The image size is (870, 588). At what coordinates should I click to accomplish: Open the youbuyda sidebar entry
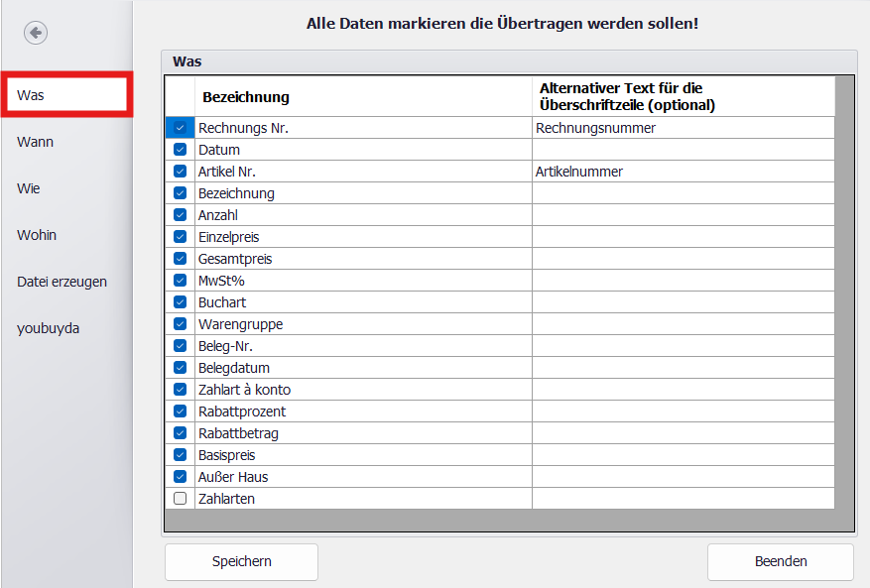[x=48, y=328]
